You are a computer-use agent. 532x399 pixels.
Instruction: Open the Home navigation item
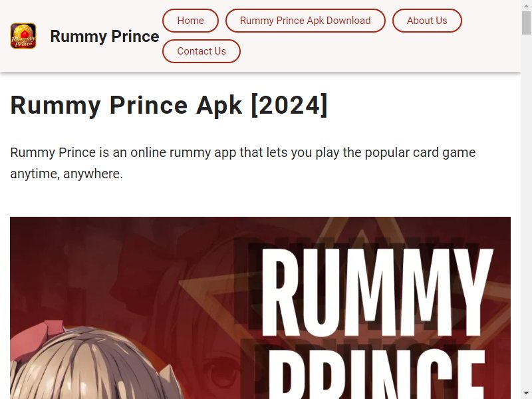tap(190, 21)
